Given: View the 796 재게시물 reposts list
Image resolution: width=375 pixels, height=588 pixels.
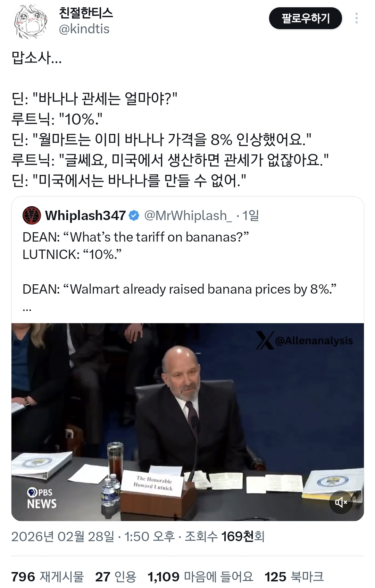Looking at the screenshot, I should pyautogui.click(x=48, y=577).
